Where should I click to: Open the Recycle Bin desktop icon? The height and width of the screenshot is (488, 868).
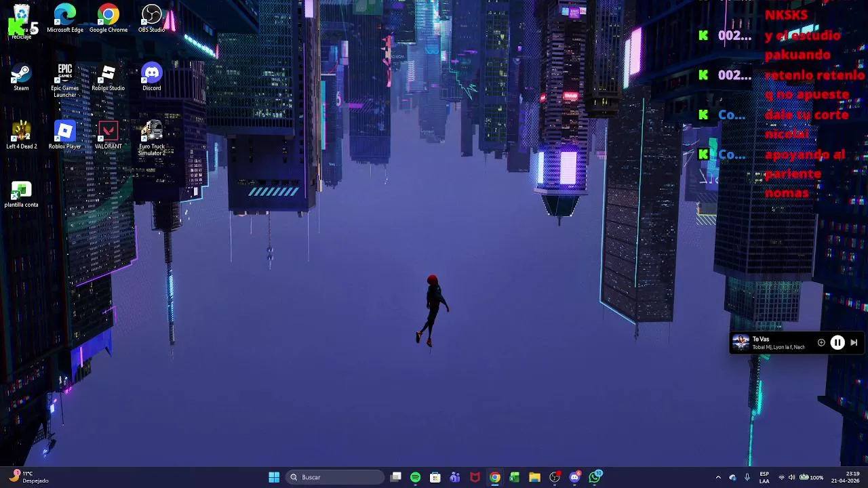[x=22, y=20]
